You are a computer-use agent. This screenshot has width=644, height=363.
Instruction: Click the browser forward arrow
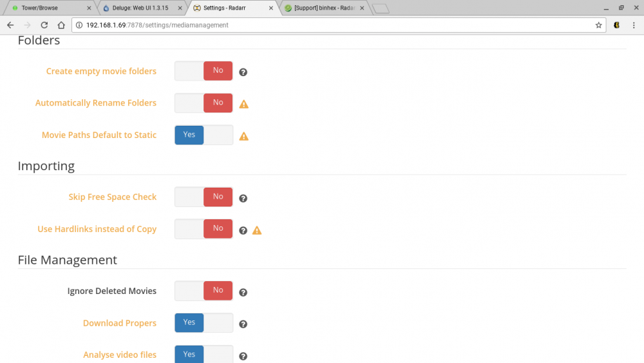pyautogui.click(x=27, y=25)
